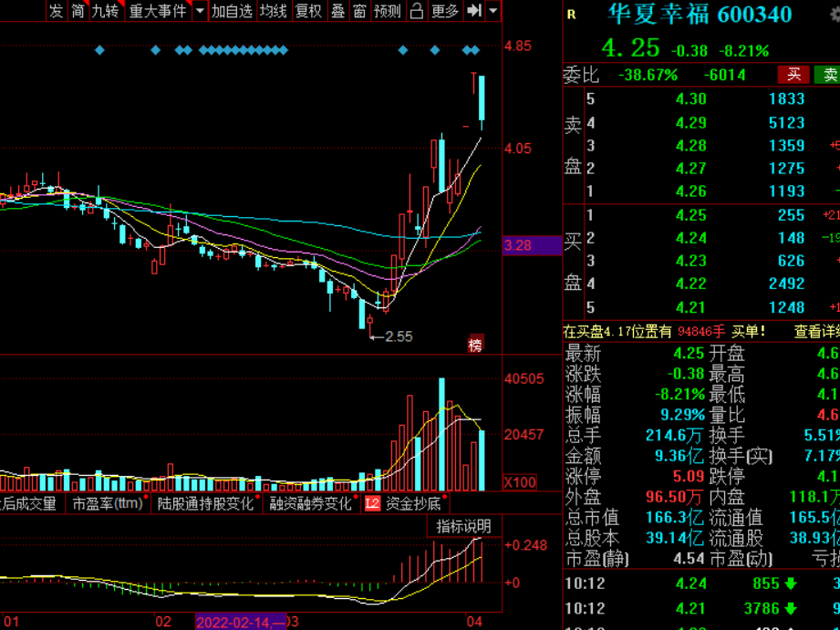Click the 榜 badge on chart
Viewport: 840px width, 630px height.
(x=475, y=345)
